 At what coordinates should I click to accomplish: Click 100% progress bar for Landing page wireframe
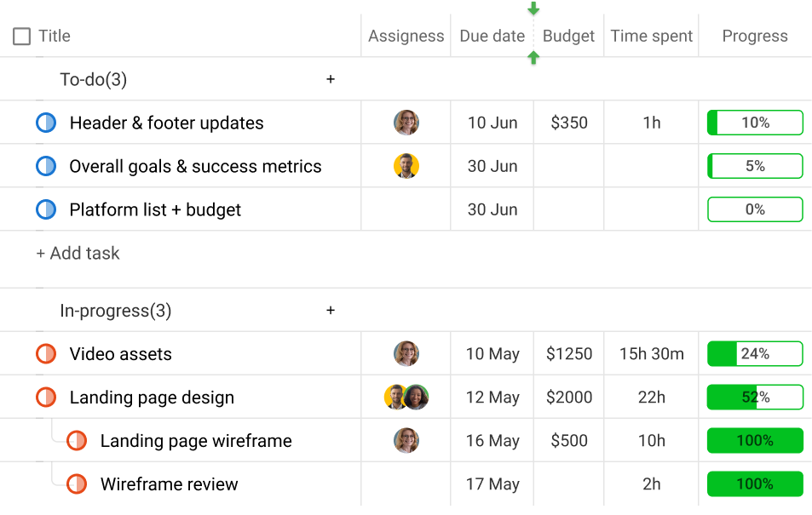[x=755, y=440]
